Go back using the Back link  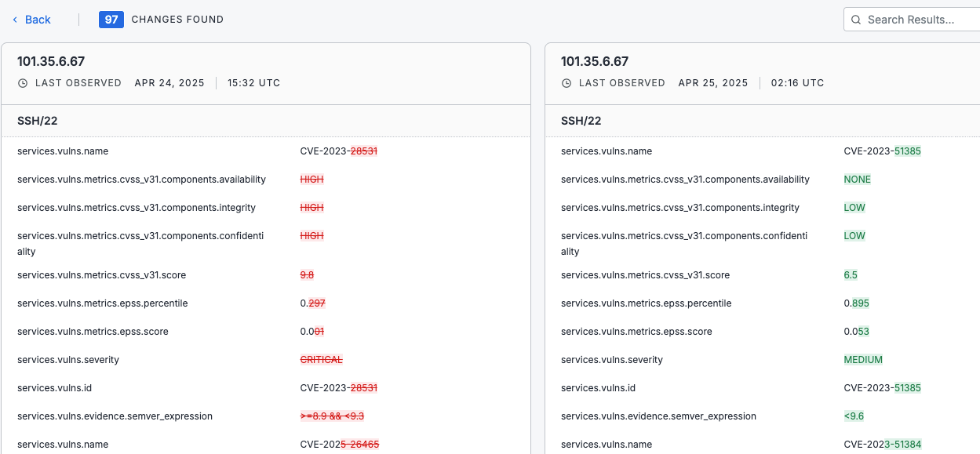click(x=31, y=20)
